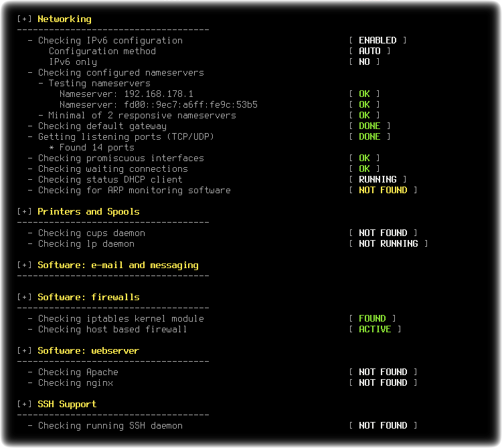Click Nameserver 192.168.178.1 line
This screenshot has height=448, width=502.
click(x=127, y=94)
